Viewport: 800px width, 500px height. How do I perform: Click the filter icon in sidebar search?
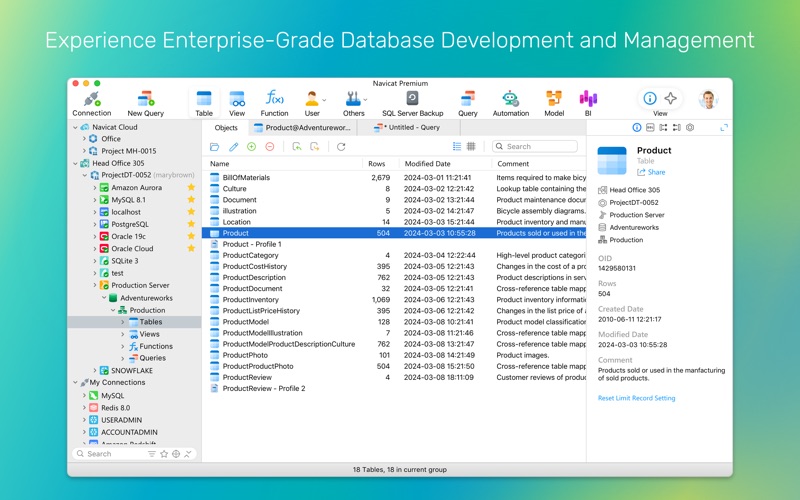(x=152, y=454)
